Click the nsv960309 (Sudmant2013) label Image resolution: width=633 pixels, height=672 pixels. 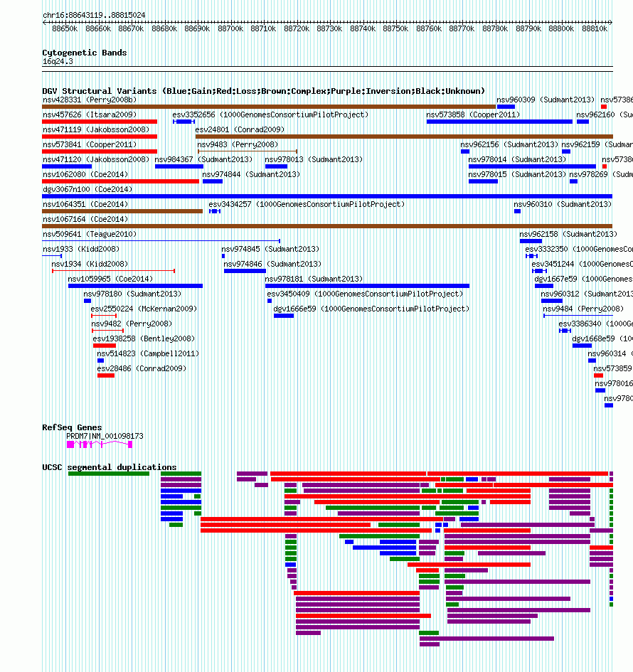coord(546,100)
